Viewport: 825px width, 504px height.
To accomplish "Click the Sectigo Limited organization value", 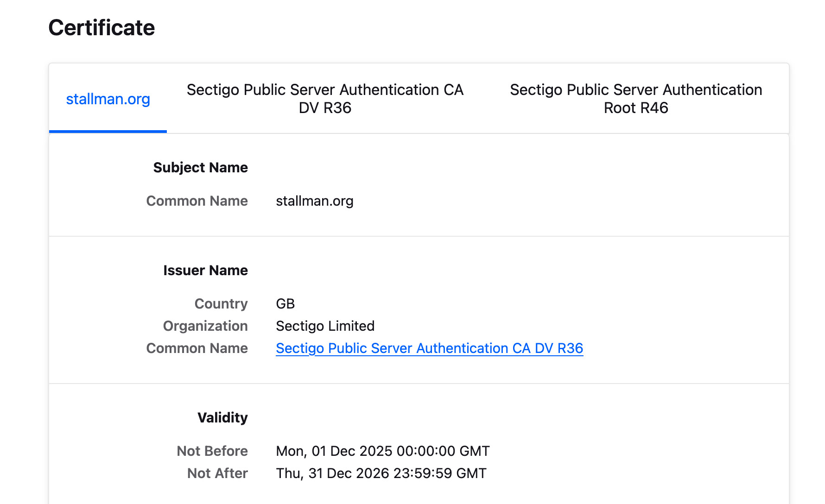I will (x=325, y=326).
